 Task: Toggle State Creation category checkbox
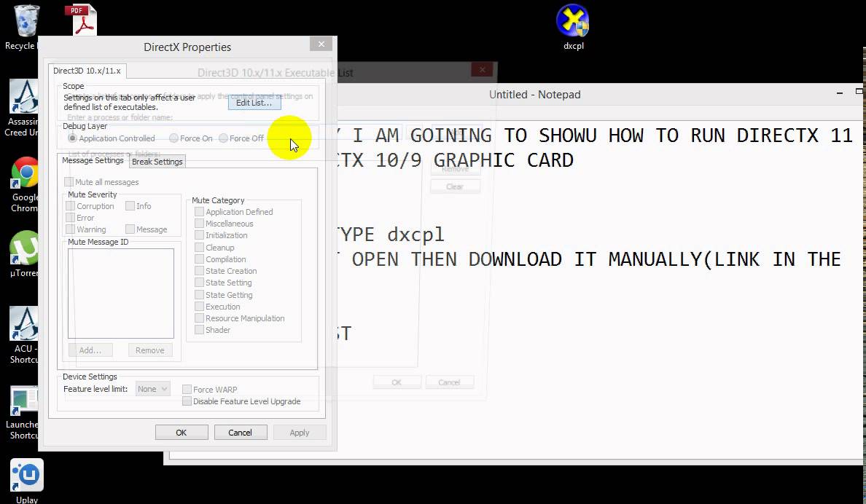click(200, 270)
